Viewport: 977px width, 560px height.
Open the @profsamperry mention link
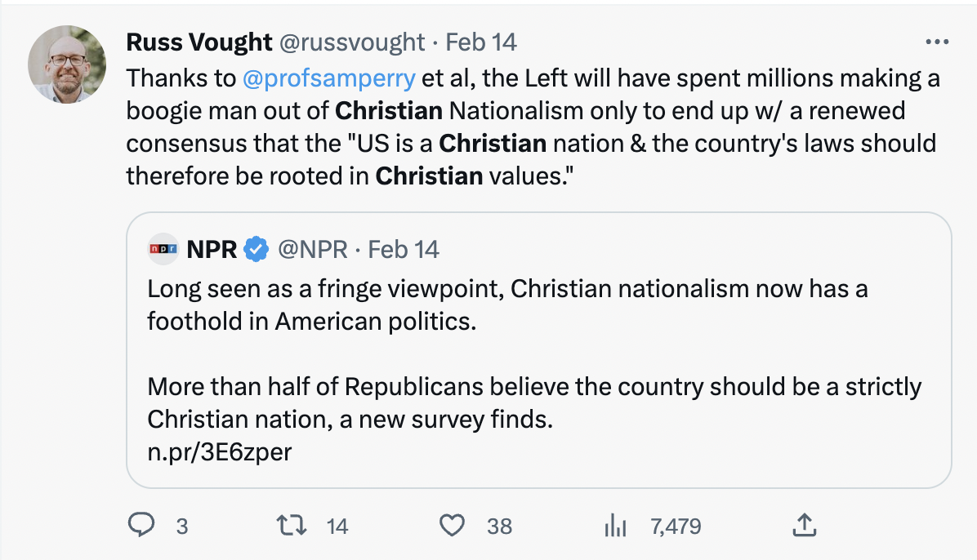(329, 79)
